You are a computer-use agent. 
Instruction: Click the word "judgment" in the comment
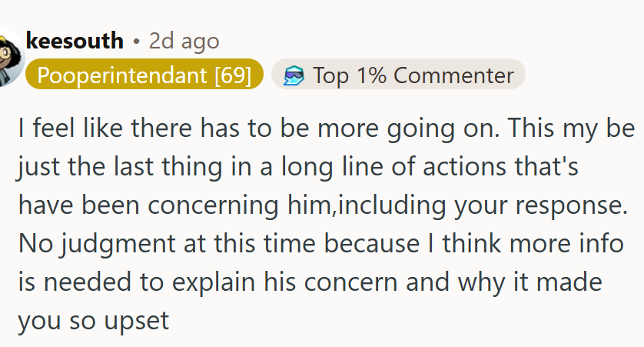(x=104, y=243)
